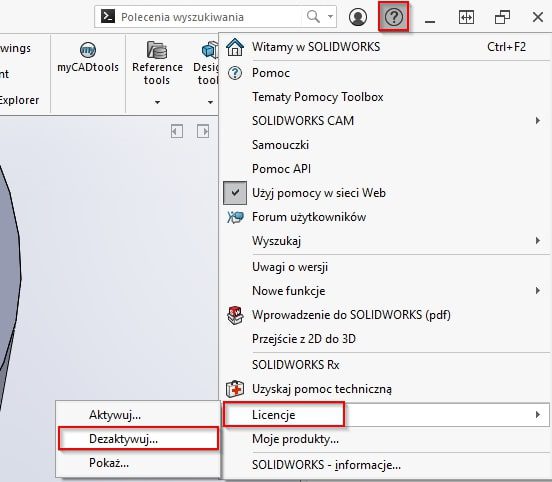Select Nowe funkcje menu entry
This screenshot has width=552, height=482.
[x=386, y=291]
